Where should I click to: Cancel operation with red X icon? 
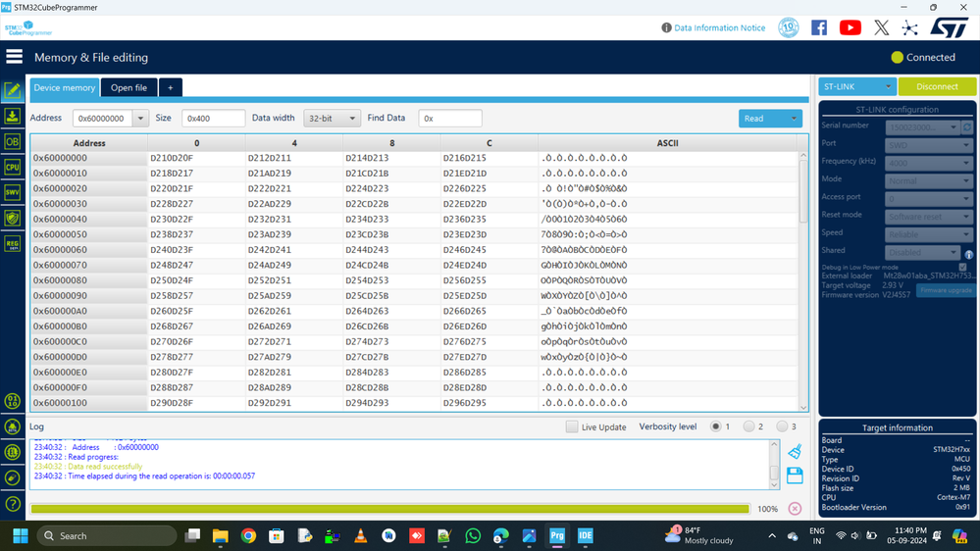pos(795,509)
